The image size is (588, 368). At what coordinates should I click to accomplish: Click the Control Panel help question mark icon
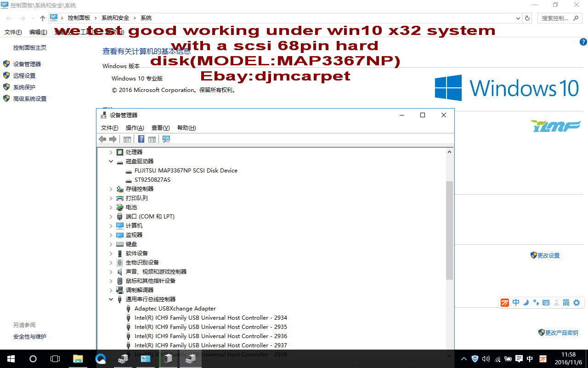click(x=583, y=42)
